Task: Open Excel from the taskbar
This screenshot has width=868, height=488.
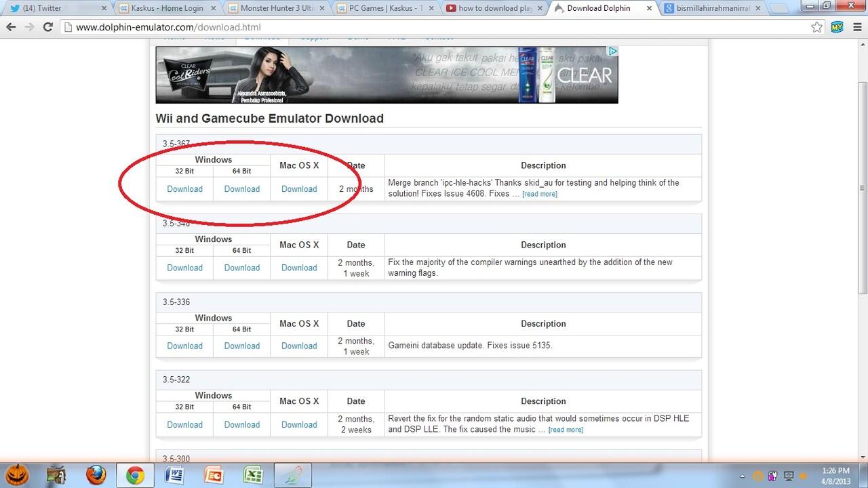Action: pyautogui.click(x=253, y=475)
